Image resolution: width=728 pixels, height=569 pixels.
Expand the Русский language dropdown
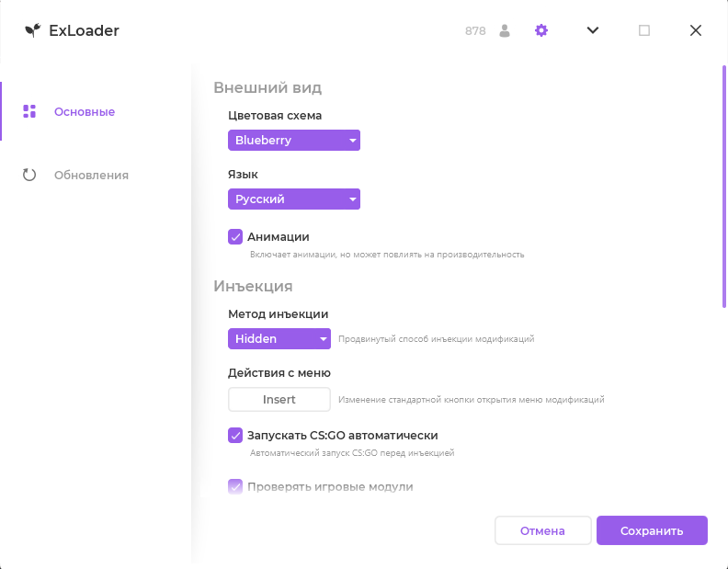pyautogui.click(x=294, y=199)
